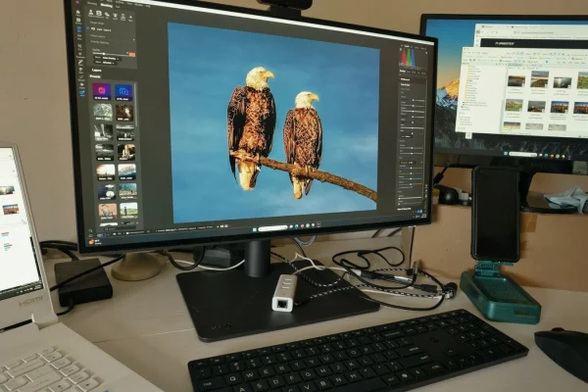The width and height of the screenshot is (588, 392).
Task: Click the orange color swatch in the left panel
Action: pos(132,55)
